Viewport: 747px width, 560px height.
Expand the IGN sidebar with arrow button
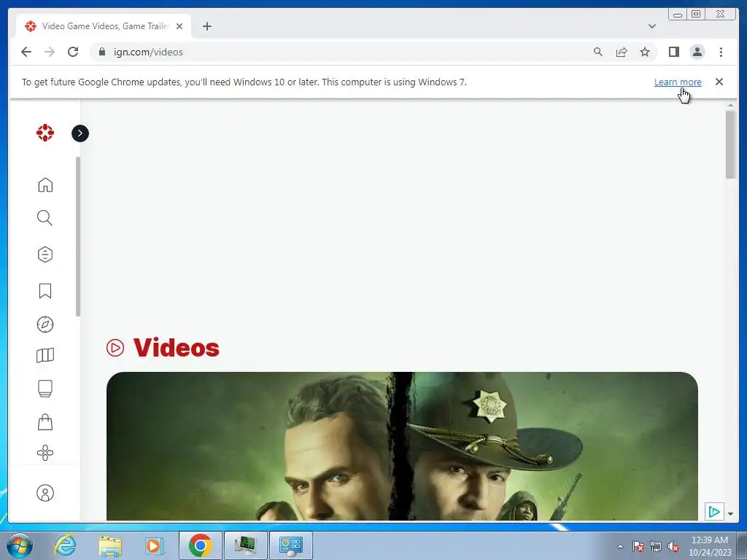pos(80,133)
